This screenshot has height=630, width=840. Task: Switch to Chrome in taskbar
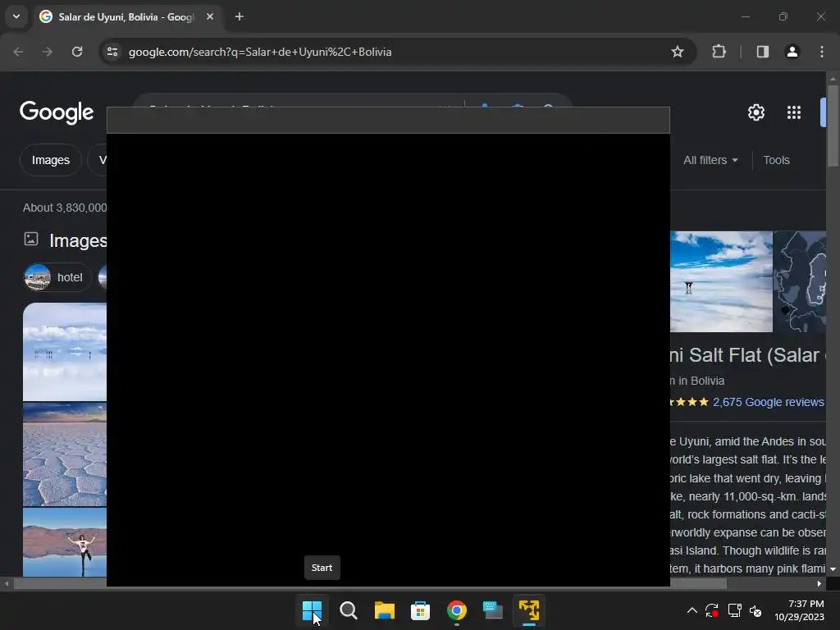[456, 610]
